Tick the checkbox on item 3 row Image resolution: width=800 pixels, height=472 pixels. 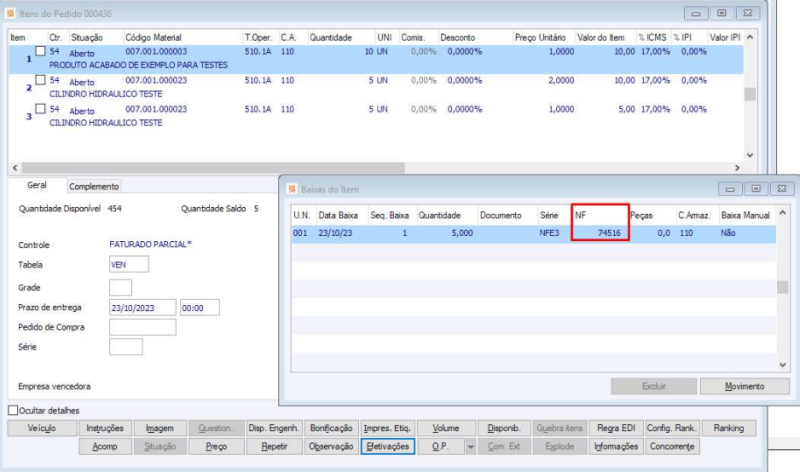[x=40, y=109]
